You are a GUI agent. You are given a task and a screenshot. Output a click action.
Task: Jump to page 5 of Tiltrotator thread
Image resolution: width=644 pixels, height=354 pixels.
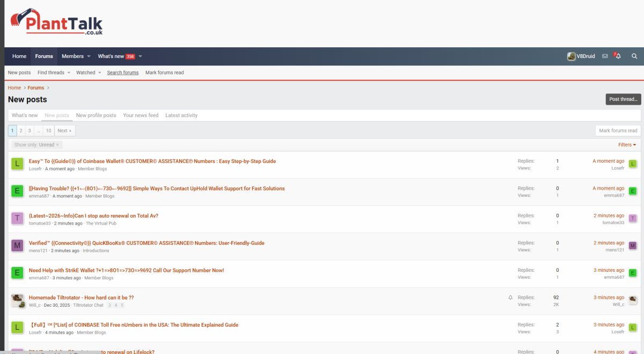tap(122, 305)
